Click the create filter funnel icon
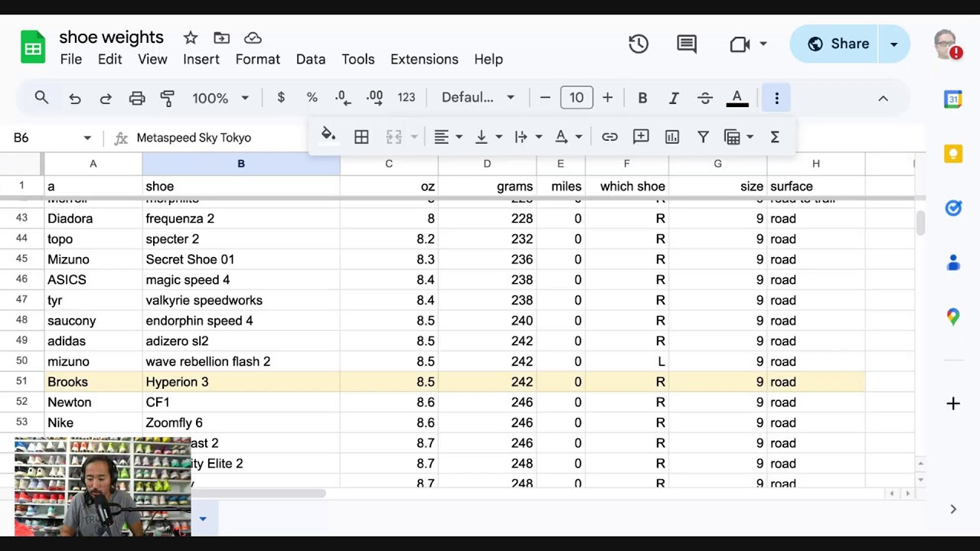This screenshot has width=980, height=551. (x=703, y=137)
